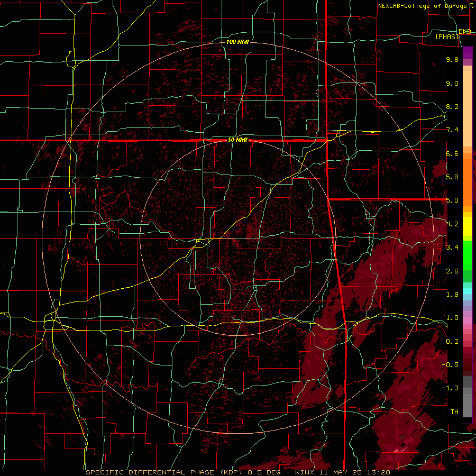Click the DKD label above the color scale
Image resolution: width=476 pixels, height=476 pixels.
[465, 31]
